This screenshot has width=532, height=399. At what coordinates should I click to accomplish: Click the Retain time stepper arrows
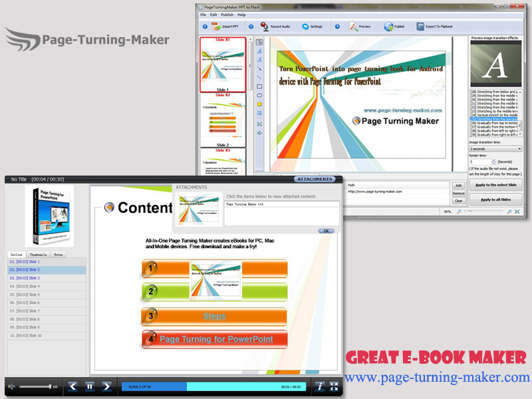(493, 162)
